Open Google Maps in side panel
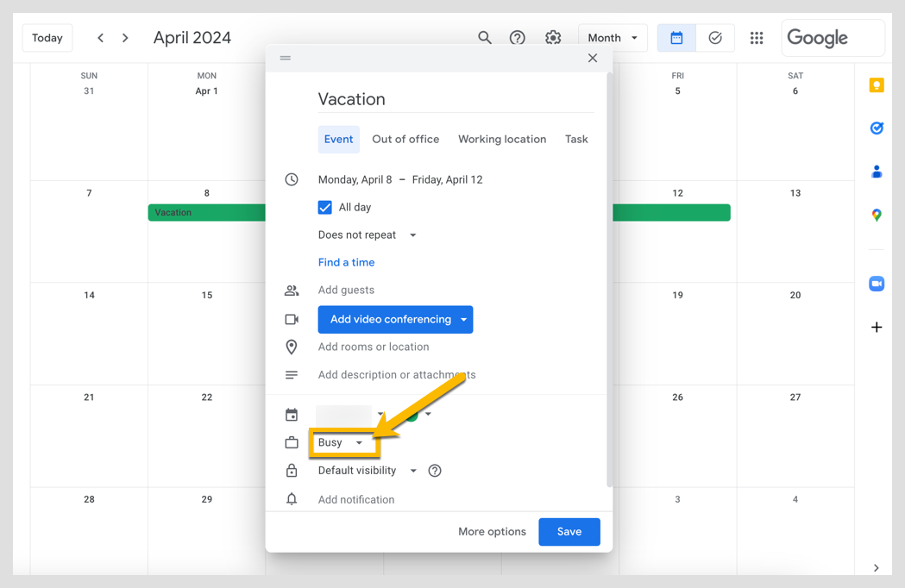The height and width of the screenshot is (588, 905). click(877, 215)
